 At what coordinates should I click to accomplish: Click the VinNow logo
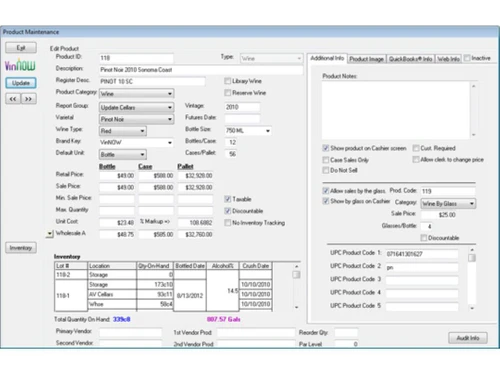20,65
